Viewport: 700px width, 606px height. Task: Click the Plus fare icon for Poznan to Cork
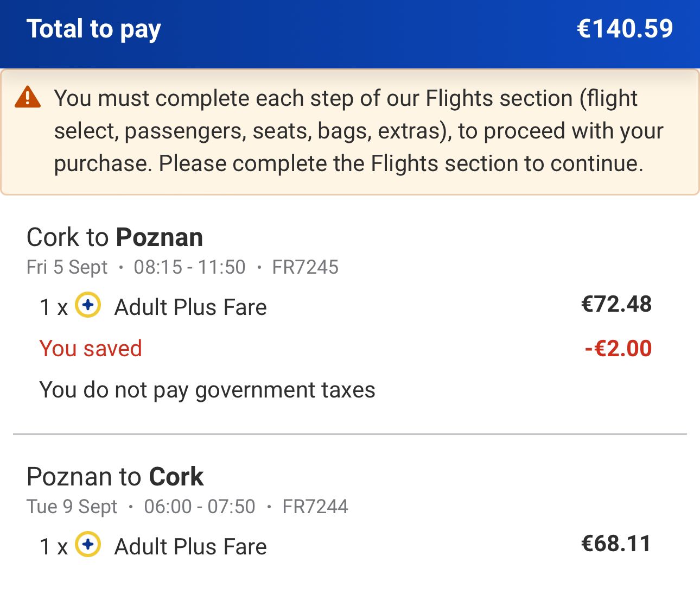(88, 544)
